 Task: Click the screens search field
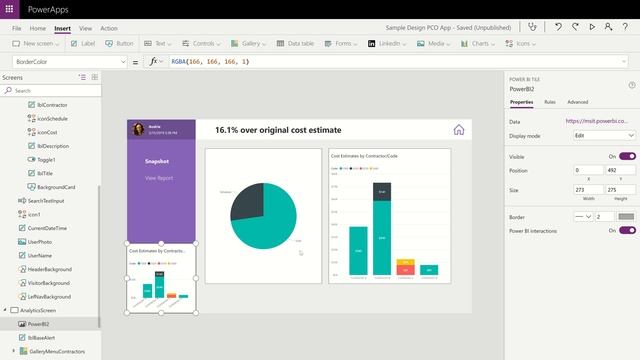click(x=51, y=91)
